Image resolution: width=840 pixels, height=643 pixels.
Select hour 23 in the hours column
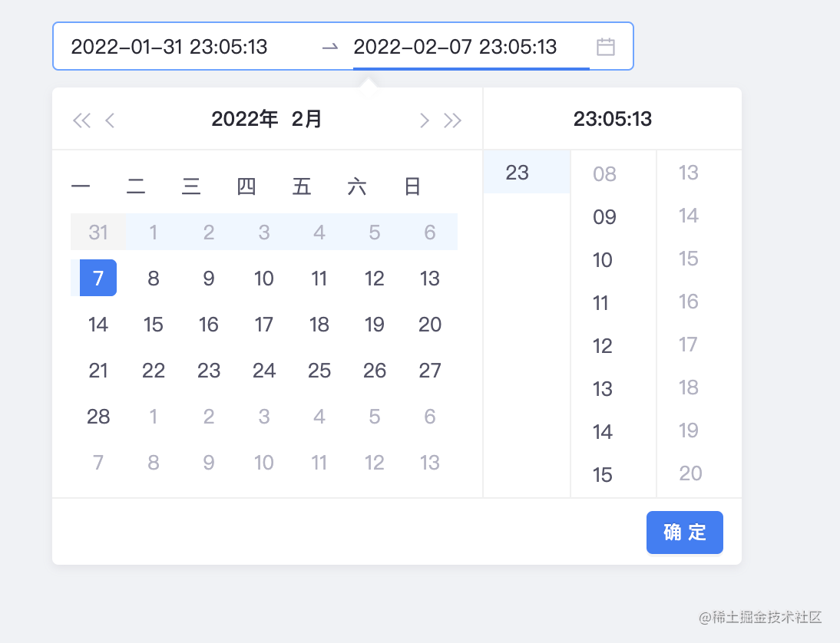click(518, 173)
